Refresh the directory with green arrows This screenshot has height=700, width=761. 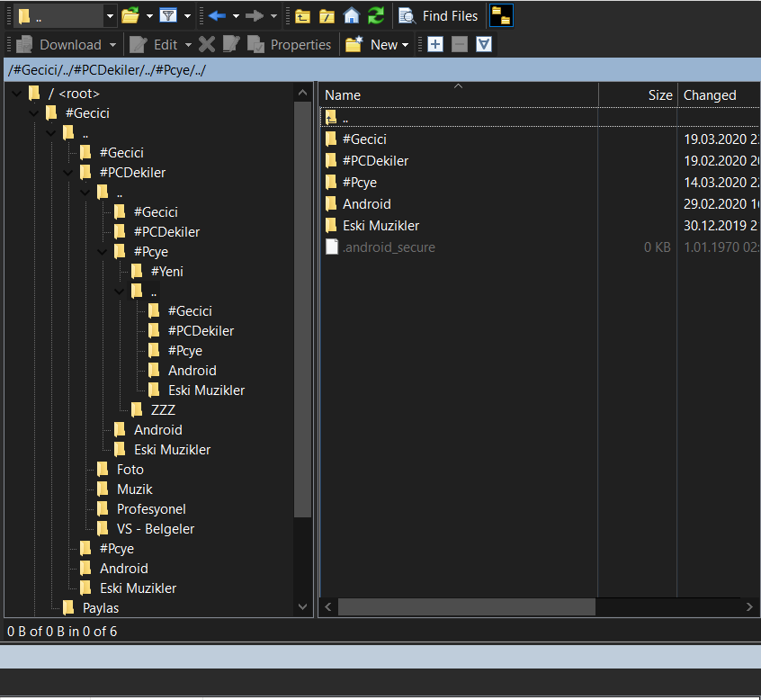[x=376, y=16]
